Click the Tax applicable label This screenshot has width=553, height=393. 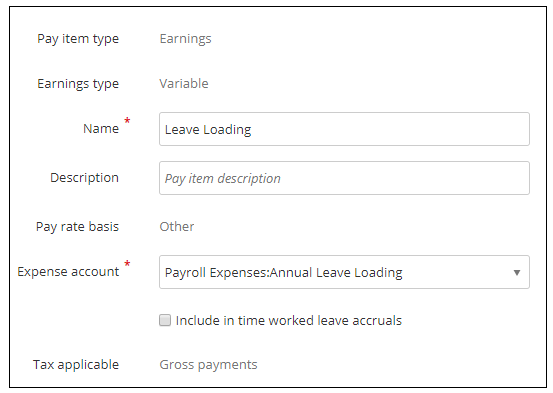(x=76, y=365)
